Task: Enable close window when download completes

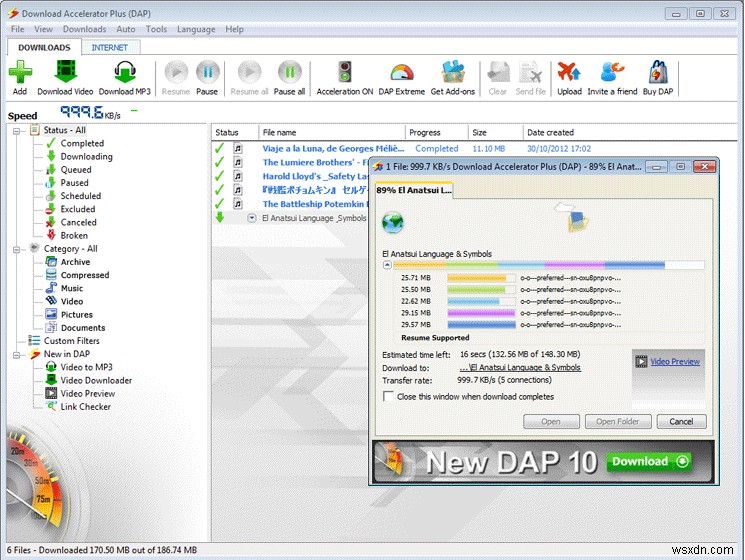Action: click(x=389, y=397)
